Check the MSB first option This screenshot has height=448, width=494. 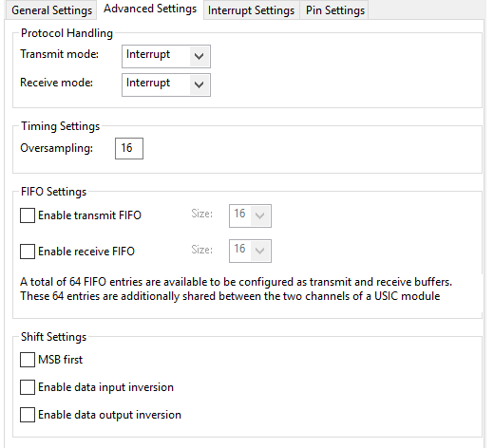point(28,360)
